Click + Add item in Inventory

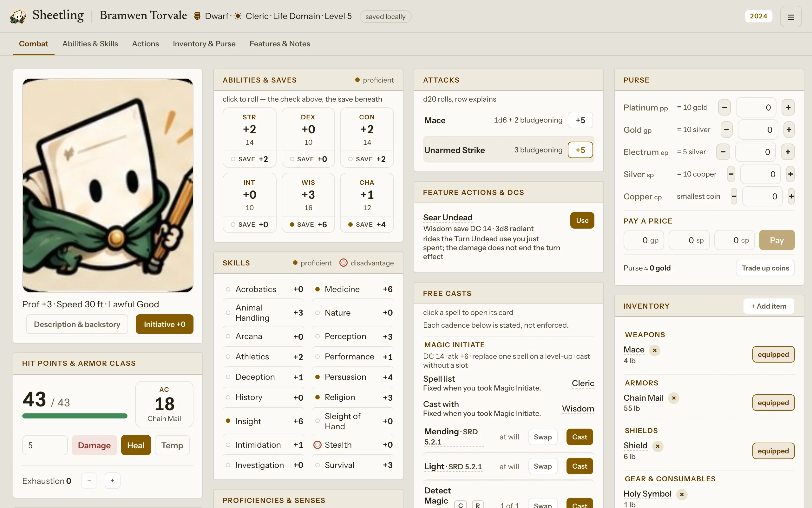tap(768, 306)
